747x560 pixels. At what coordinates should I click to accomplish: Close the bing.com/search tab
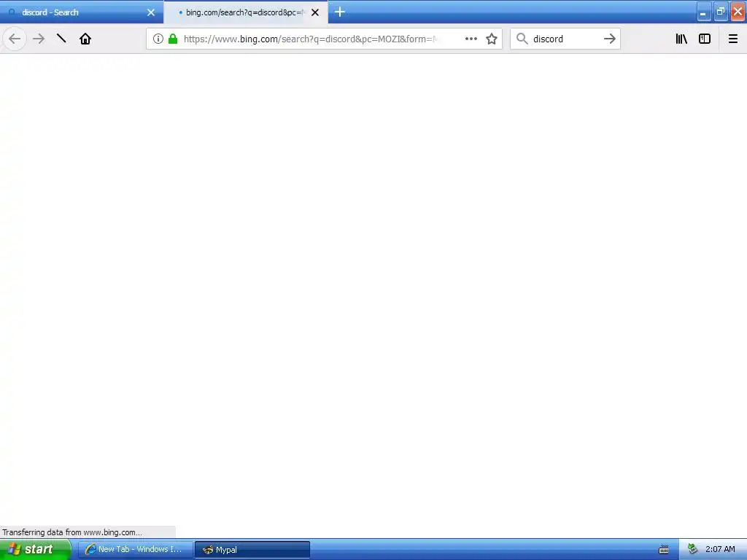tap(315, 12)
